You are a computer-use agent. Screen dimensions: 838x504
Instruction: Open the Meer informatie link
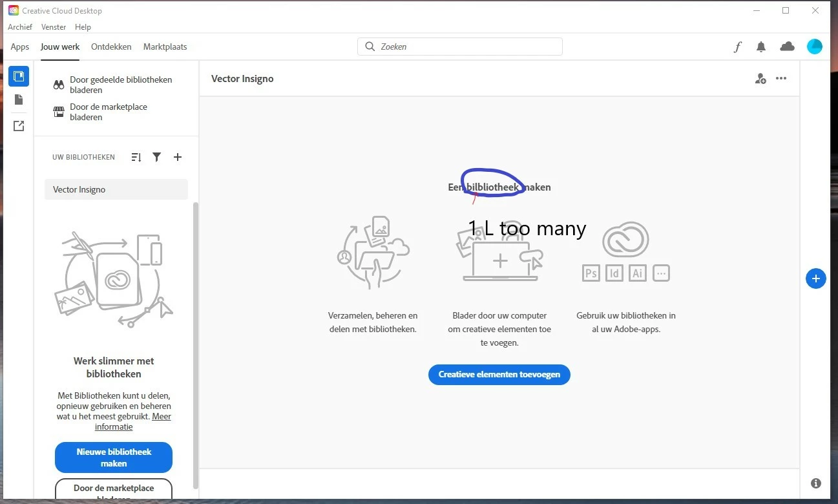132,421
